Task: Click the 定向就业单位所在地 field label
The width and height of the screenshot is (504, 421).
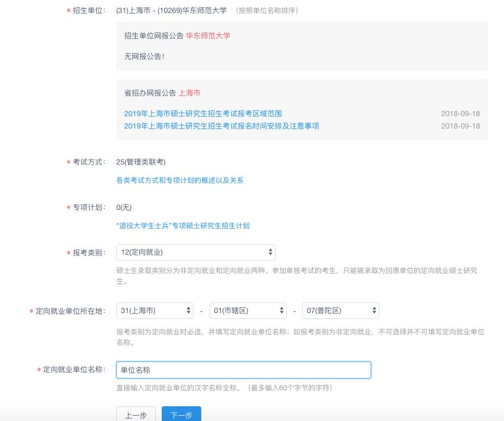Action: [70, 311]
